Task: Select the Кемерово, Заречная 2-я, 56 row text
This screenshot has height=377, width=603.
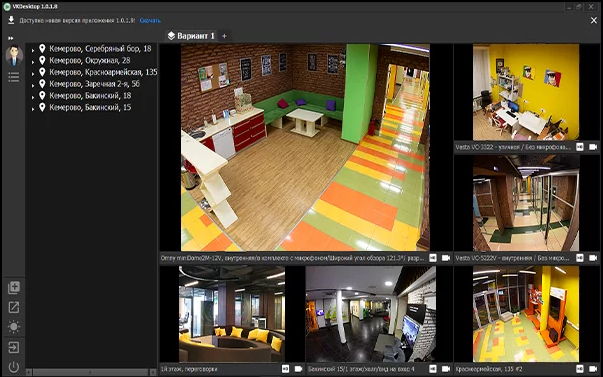Action: pos(95,83)
